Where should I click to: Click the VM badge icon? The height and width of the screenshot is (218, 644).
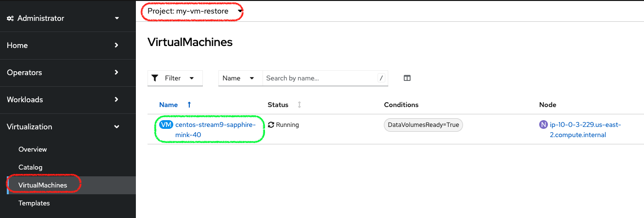click(x=166, y=125)
